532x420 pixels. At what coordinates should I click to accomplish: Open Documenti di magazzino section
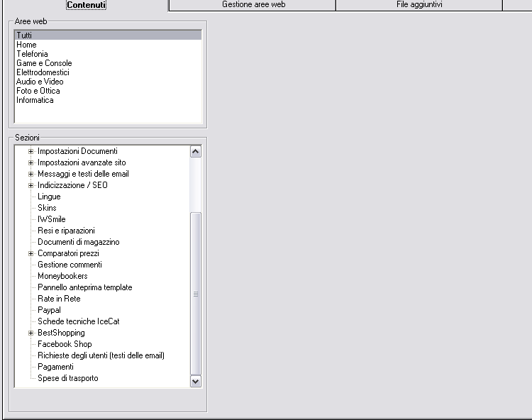tap(79, 242)
